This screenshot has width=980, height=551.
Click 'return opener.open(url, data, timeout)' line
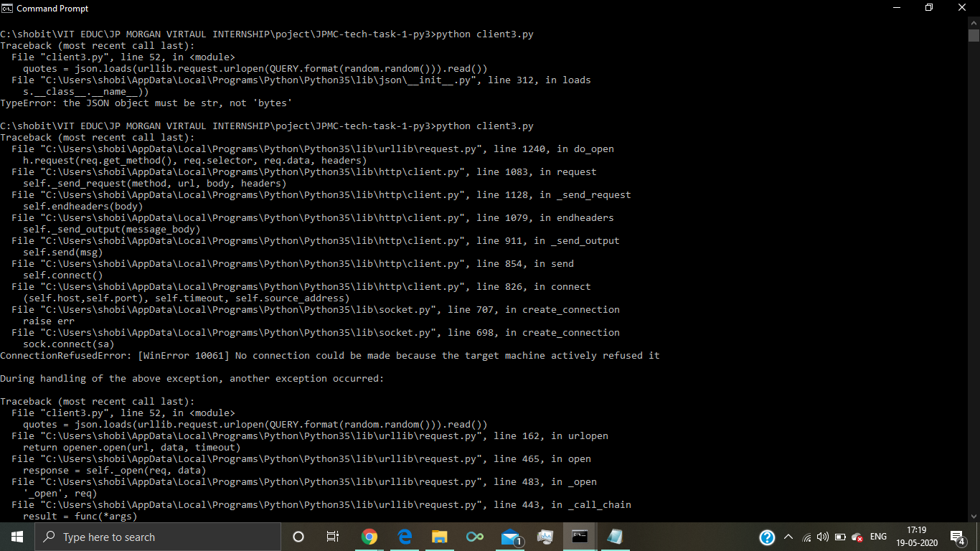coord(132,448)
